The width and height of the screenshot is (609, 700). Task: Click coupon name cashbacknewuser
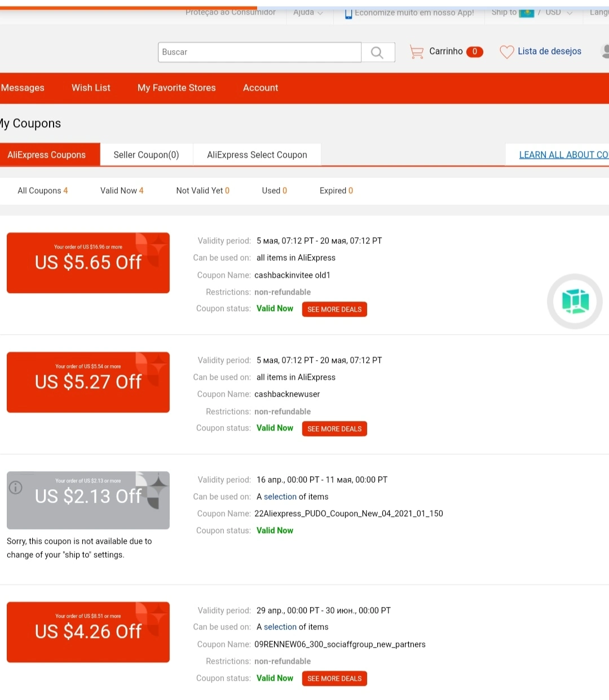(287, 394)
